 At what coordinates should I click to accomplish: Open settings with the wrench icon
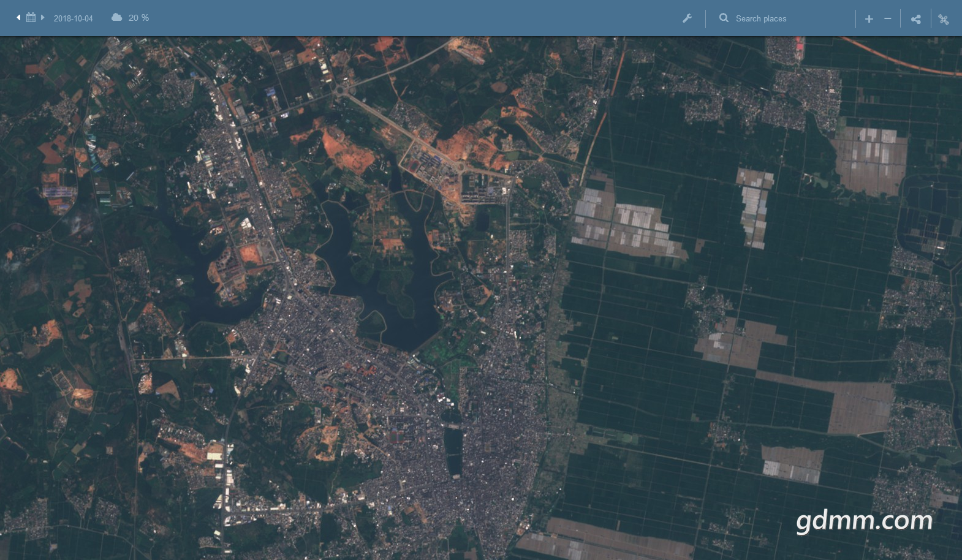click(687, 18)
